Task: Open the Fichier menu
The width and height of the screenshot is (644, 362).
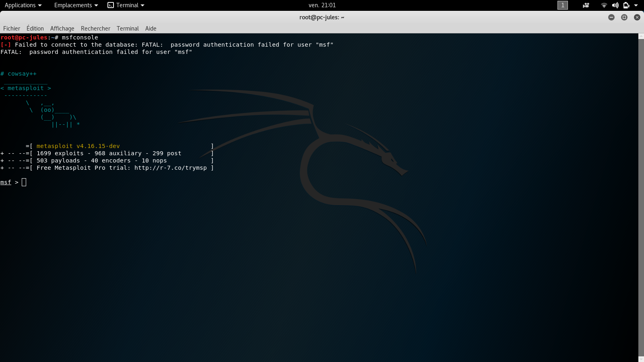Action: pyautogui.click(x=11, y=28)
